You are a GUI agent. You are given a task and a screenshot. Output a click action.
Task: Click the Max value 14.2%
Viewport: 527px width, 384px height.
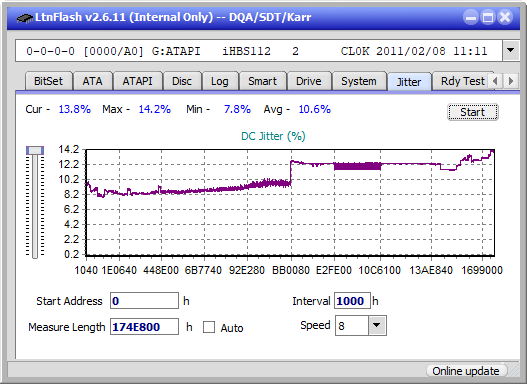click(155, 109)
